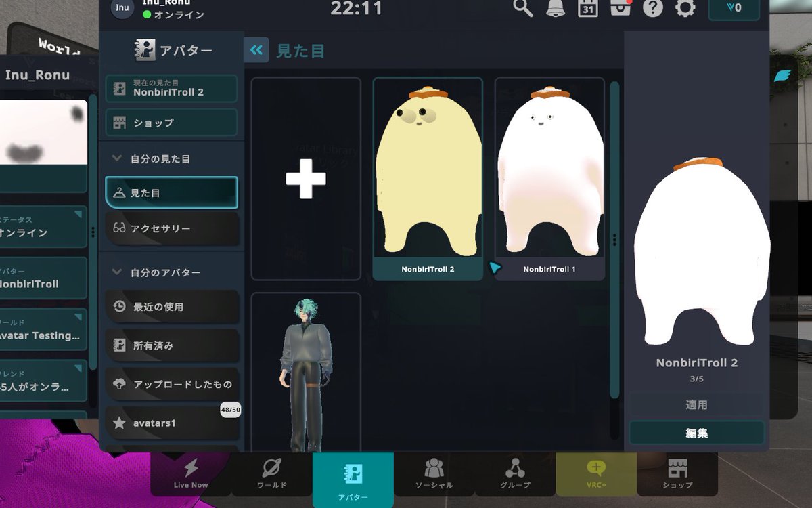The width and height of the screenshot is (812, 508).
Task: Click the clock icon beside 最近の使用
Action: click(119, 307)
